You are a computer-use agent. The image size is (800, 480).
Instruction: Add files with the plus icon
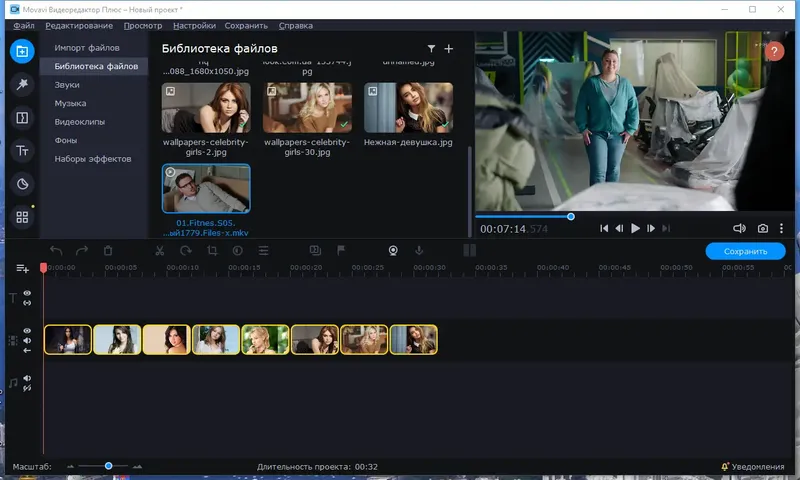448,48
